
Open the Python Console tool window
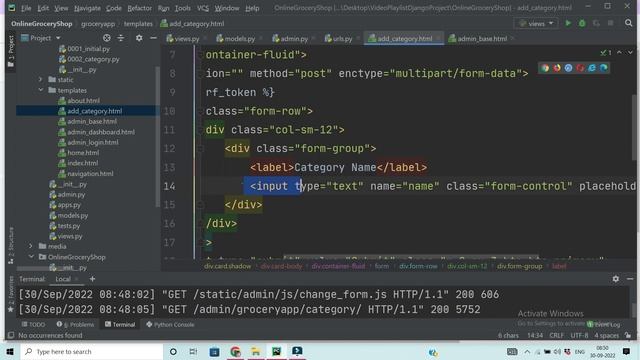[x=170, y=324]
